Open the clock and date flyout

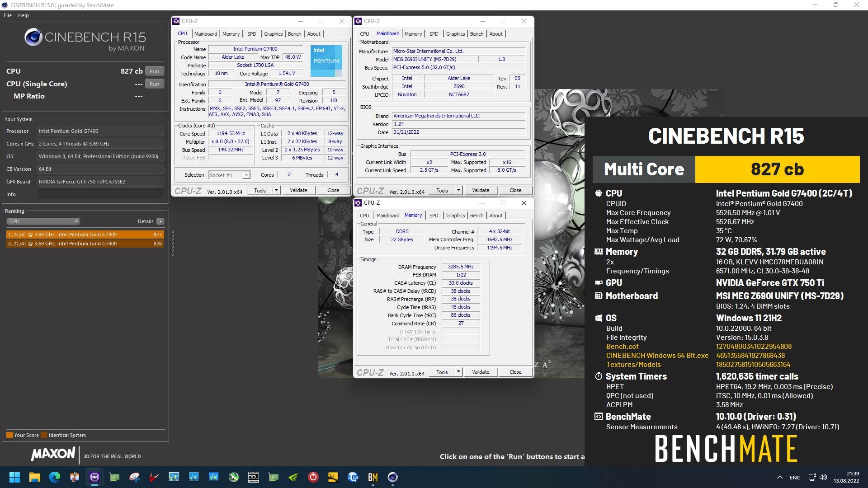tap(847, 477)
